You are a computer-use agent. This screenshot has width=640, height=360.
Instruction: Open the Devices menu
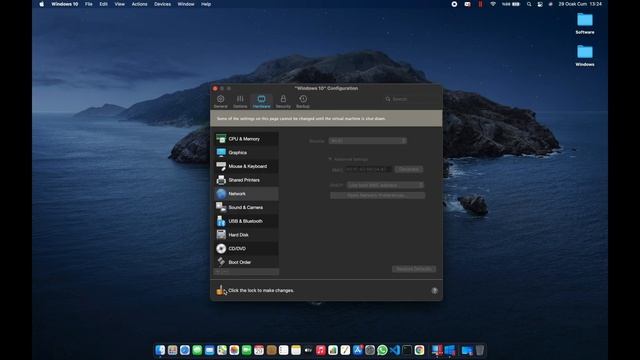(162, 4)
